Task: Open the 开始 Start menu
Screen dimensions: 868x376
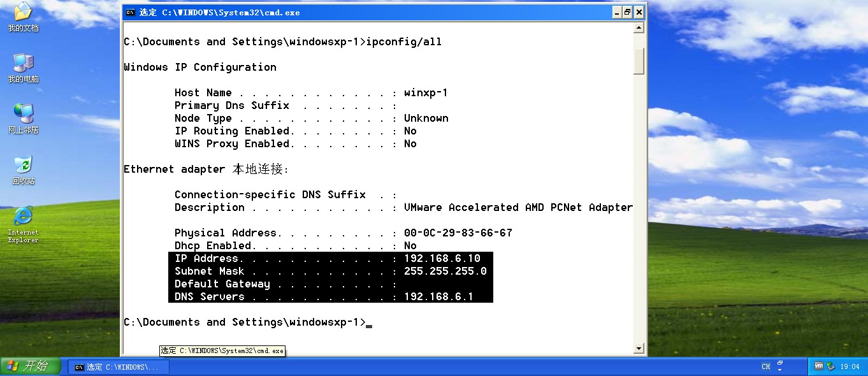Action: [31, 366]
